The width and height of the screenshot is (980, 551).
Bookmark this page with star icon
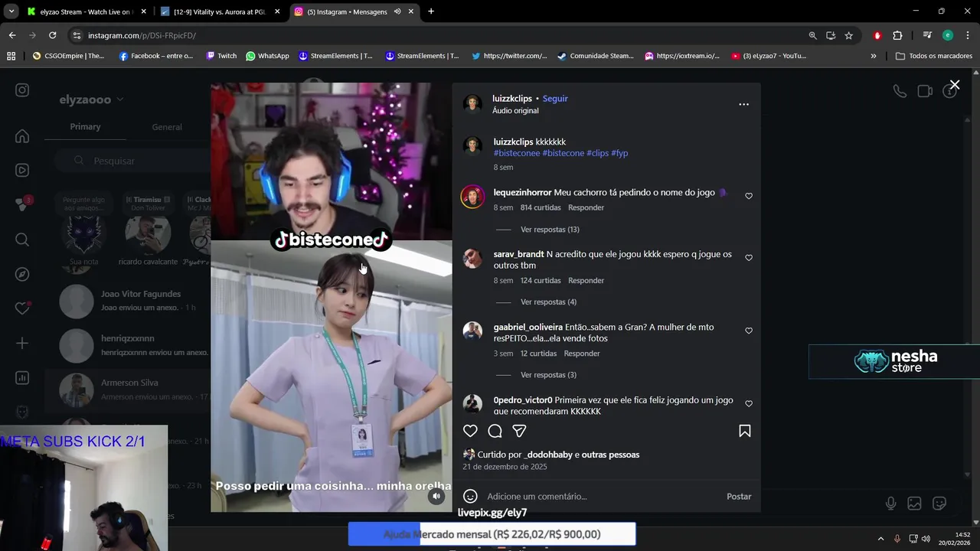(848, 35)
